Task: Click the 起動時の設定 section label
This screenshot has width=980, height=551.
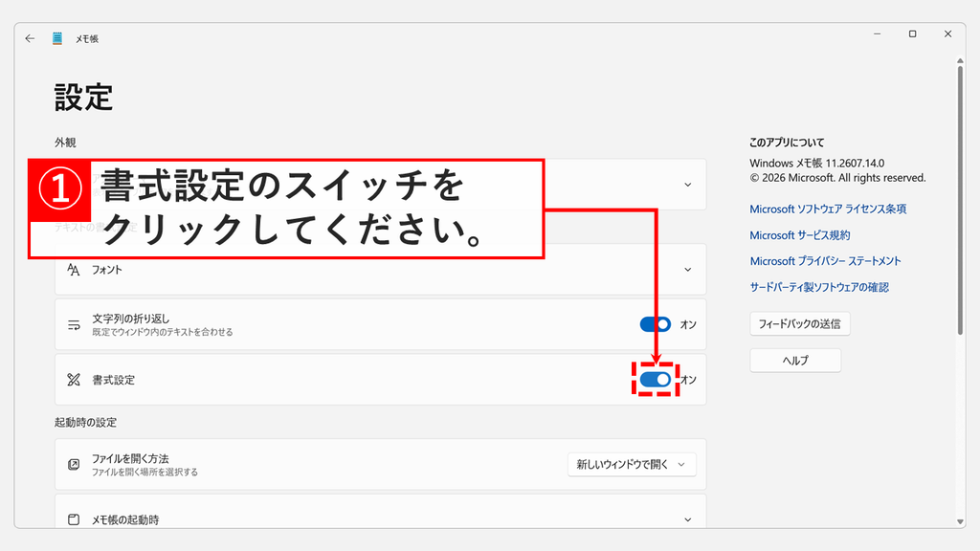Action: (x=85, y=422)
